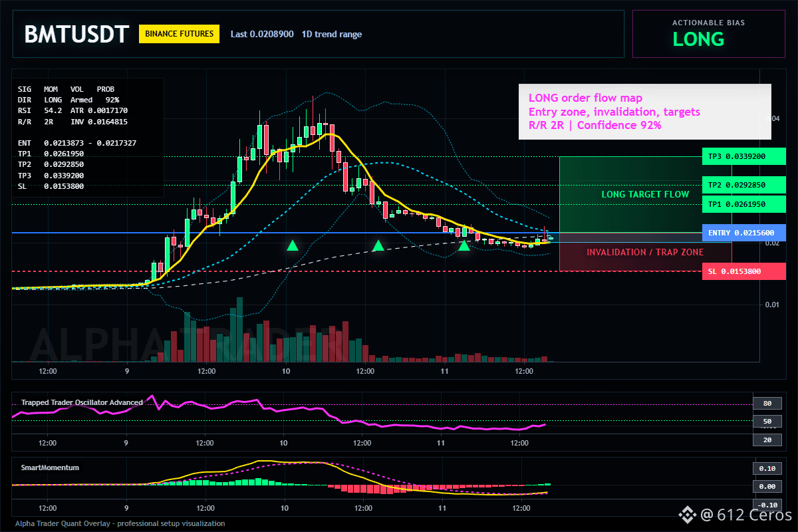This screenshot has width=798, height=532.
Task: Click the SmartMomentum indicator title
Action: [x=50, y=467]
